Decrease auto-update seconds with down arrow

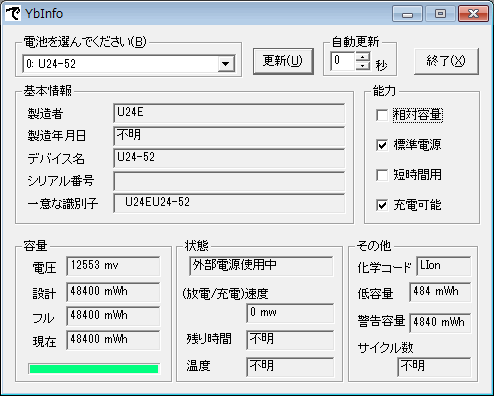[363, 65]
